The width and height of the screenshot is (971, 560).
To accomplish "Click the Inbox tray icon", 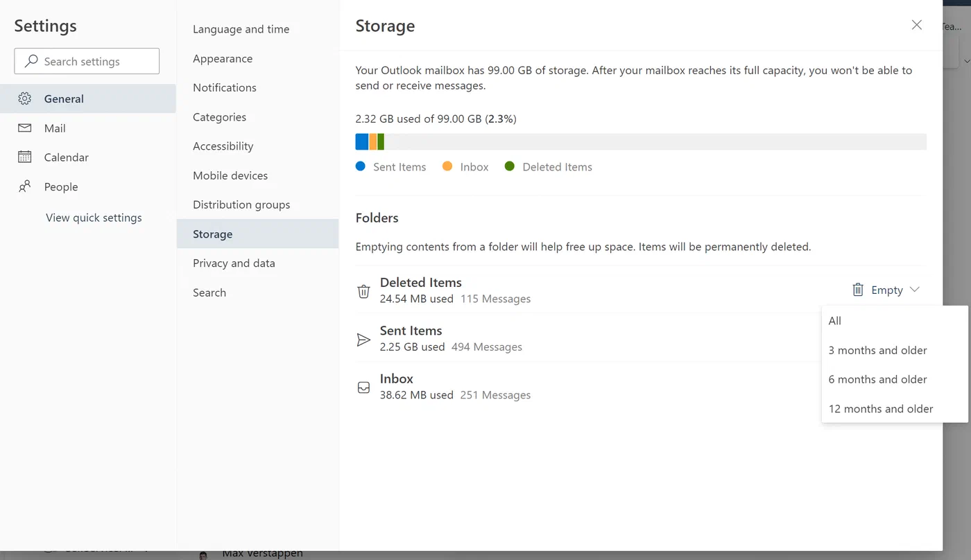I will (x=363, y=387).
